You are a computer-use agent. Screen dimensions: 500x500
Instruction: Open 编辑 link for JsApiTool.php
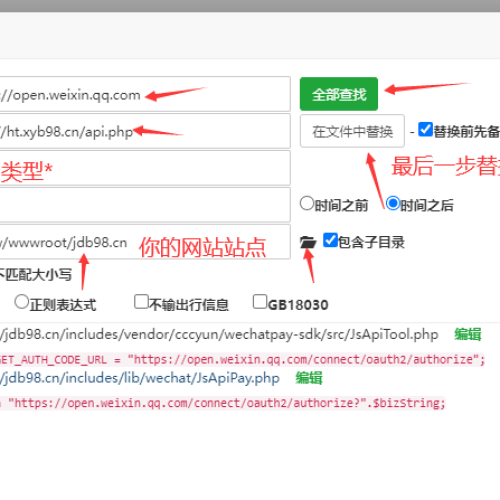click(468, 334)
